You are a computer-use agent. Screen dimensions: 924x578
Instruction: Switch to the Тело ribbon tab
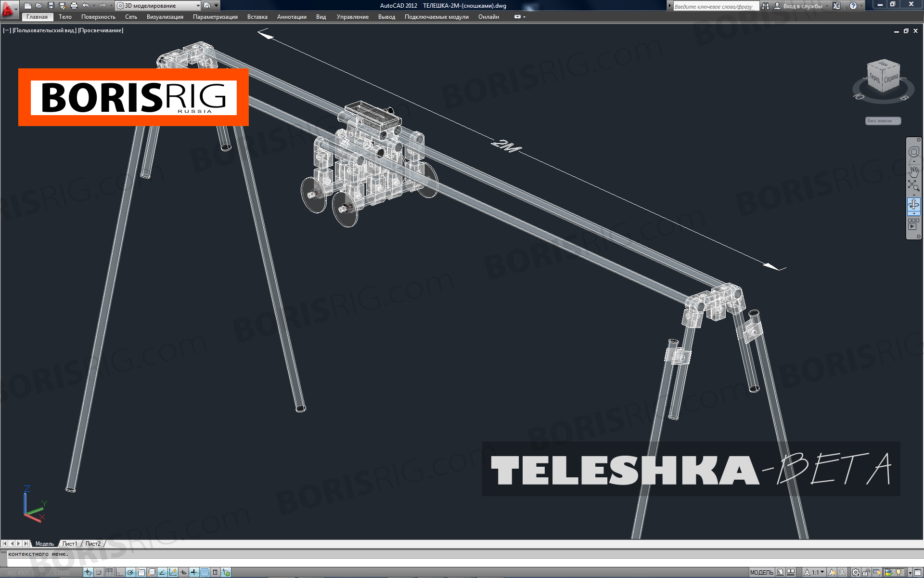65,17
